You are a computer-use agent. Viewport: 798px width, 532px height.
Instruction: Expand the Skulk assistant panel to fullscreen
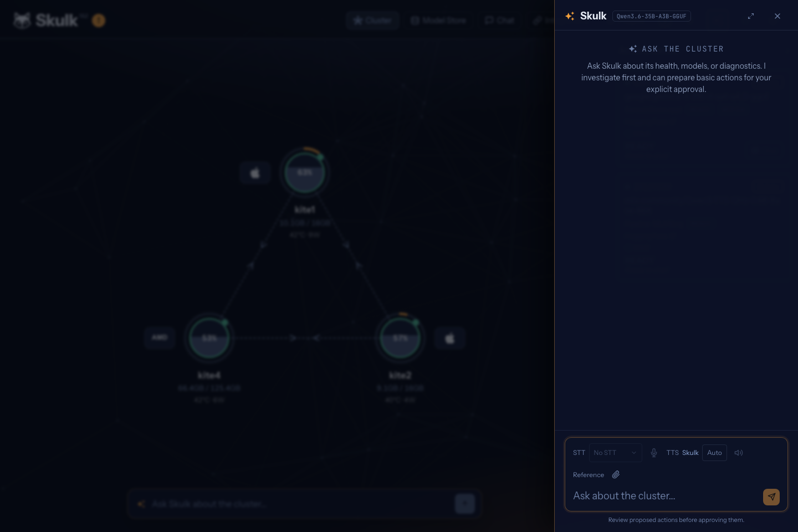click(x=751, y=16)
